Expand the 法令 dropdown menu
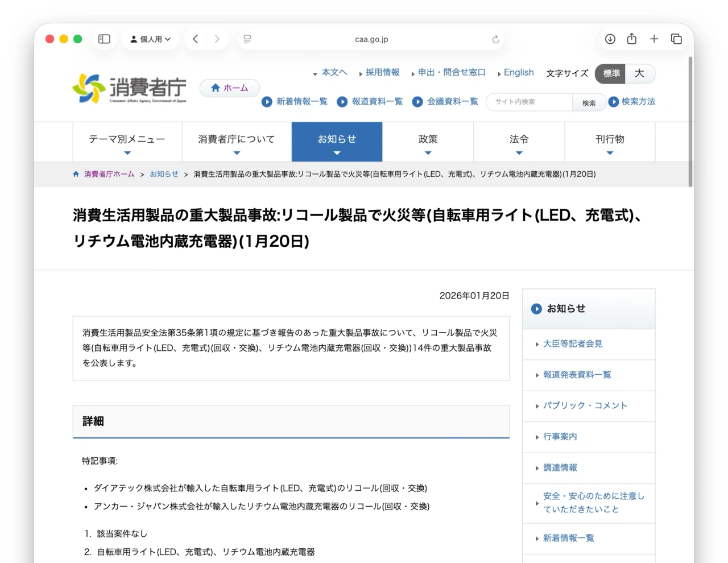The image size is (728, 563). pos(519,142)
